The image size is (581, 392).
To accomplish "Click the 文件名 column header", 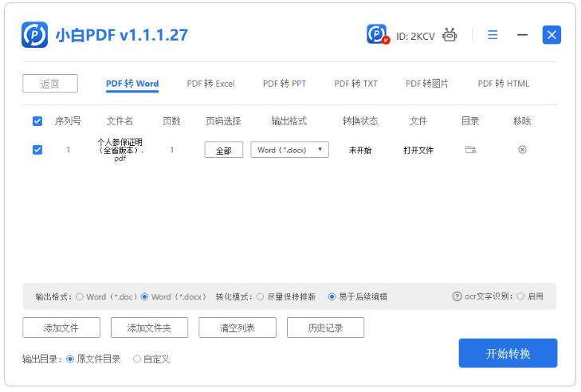I will (120, 121).
